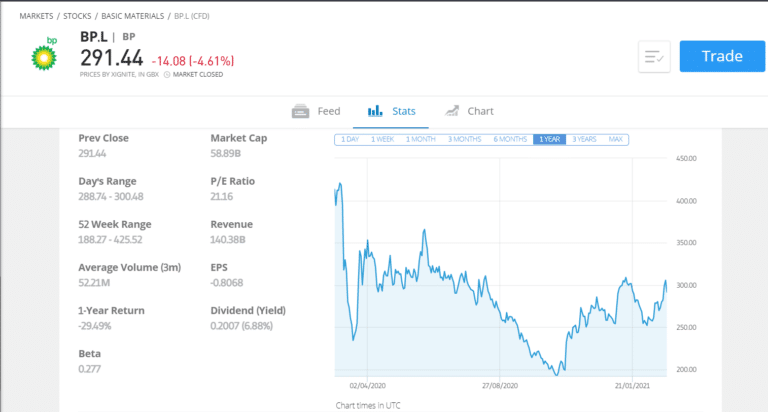Screen dimensions: 768x412
Task: Select the 1 WEEK chart range
Action: point(383,139)
